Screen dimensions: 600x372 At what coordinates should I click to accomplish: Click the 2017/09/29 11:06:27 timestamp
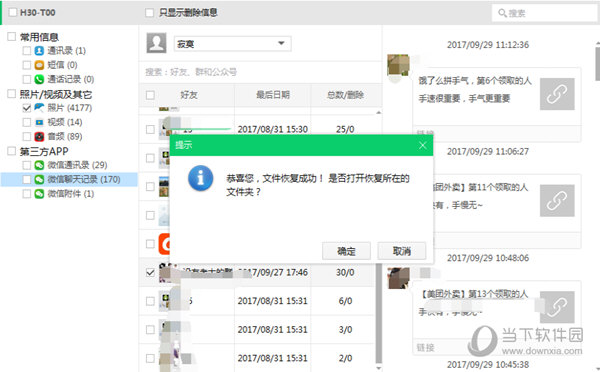488,152
